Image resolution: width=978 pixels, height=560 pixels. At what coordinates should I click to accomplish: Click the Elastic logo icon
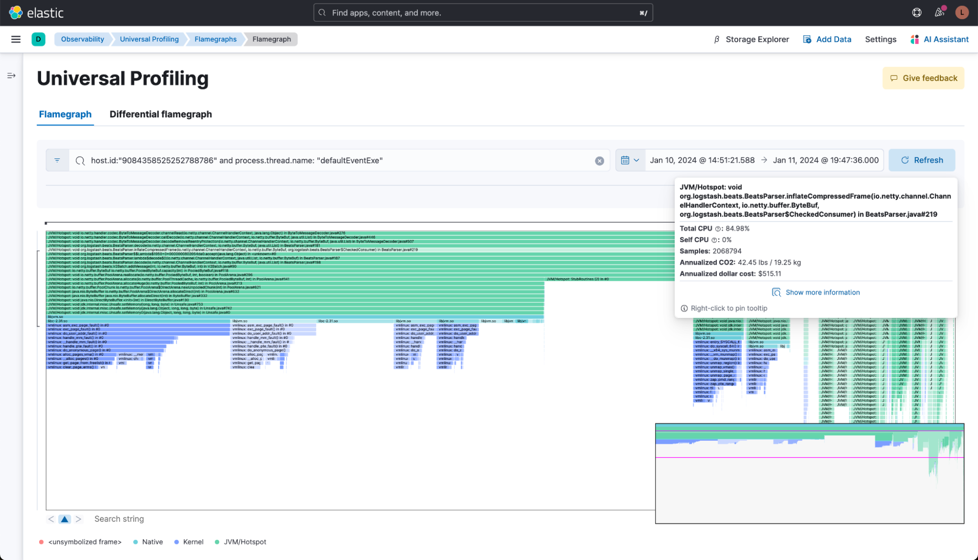(16, 13)
